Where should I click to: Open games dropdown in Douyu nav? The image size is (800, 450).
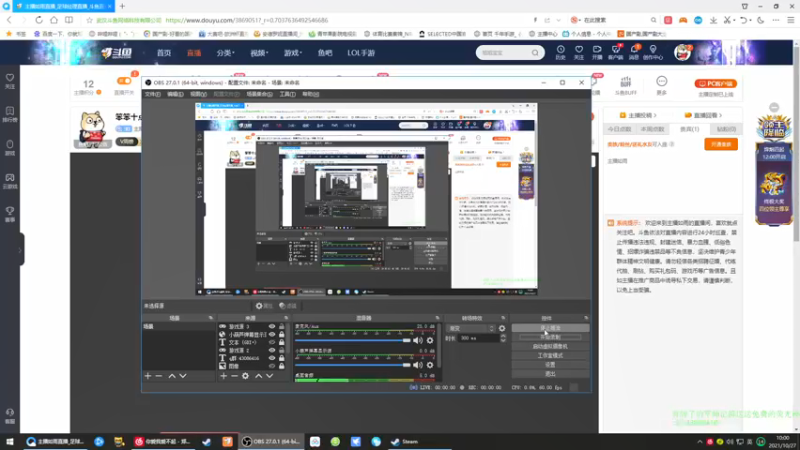[293, 53]
